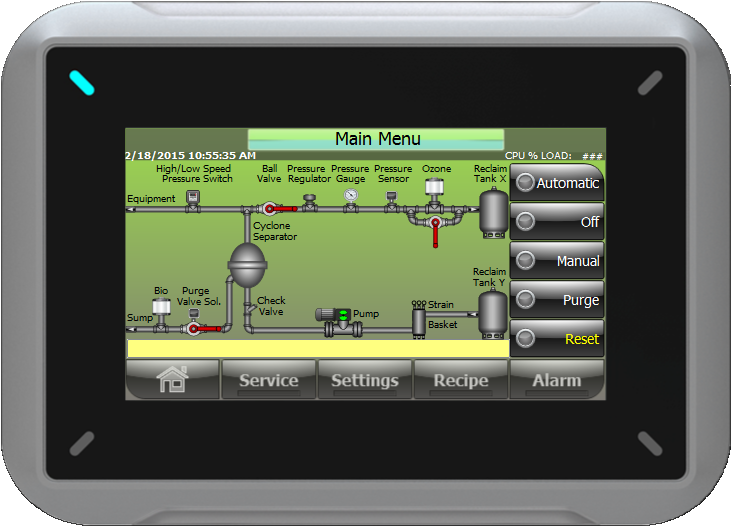
Task: Click the Bio canister icon
Action: click(x=160, y=307)
